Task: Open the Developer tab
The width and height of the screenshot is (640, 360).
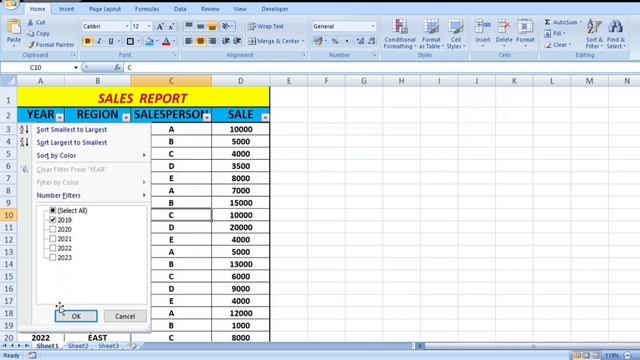Action: coord(275,9)
